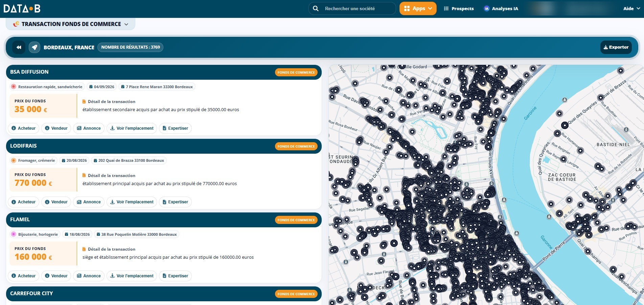View Annonce for LODIFRAIS
The width and height of the screenshot is (644, 305).
89,202
